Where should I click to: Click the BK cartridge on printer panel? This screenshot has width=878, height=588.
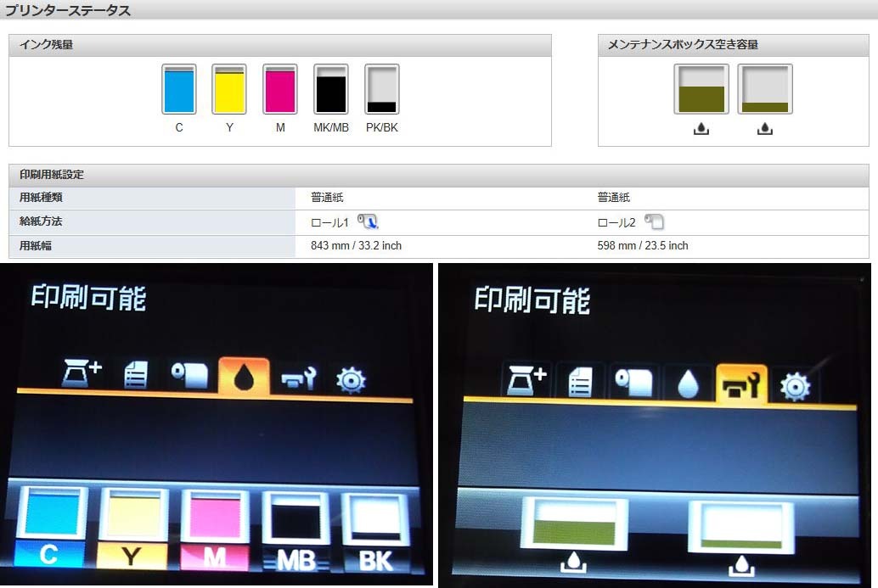point(375,534)
